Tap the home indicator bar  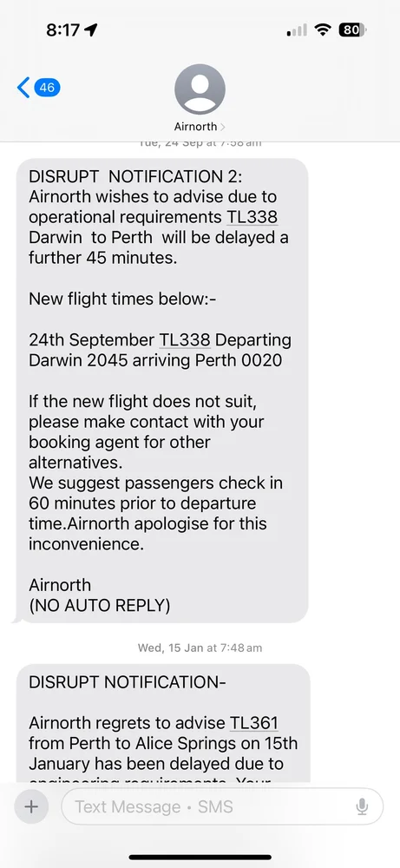tap(200, 857)
